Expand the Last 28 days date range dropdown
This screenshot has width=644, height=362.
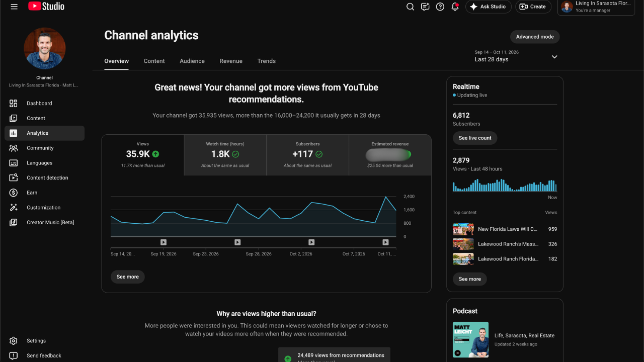tap(516, 56)
